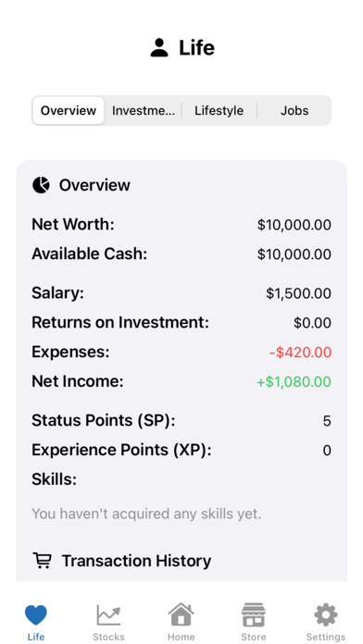Open Settings gear icon
The width and height of the screenshot is (363, 644).
326,614
